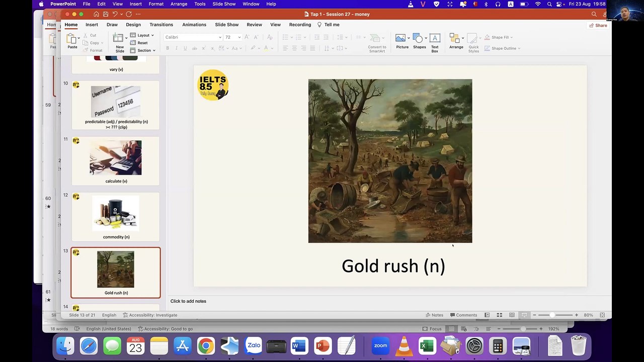The width and height of the screenshot is (644, 362).
Task: Switch to the Insert ribbon tab
Action: [92, 25]
